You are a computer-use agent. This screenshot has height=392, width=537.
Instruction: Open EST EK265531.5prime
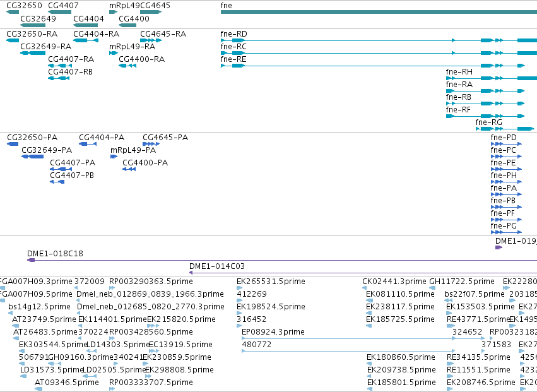point(271,282)
